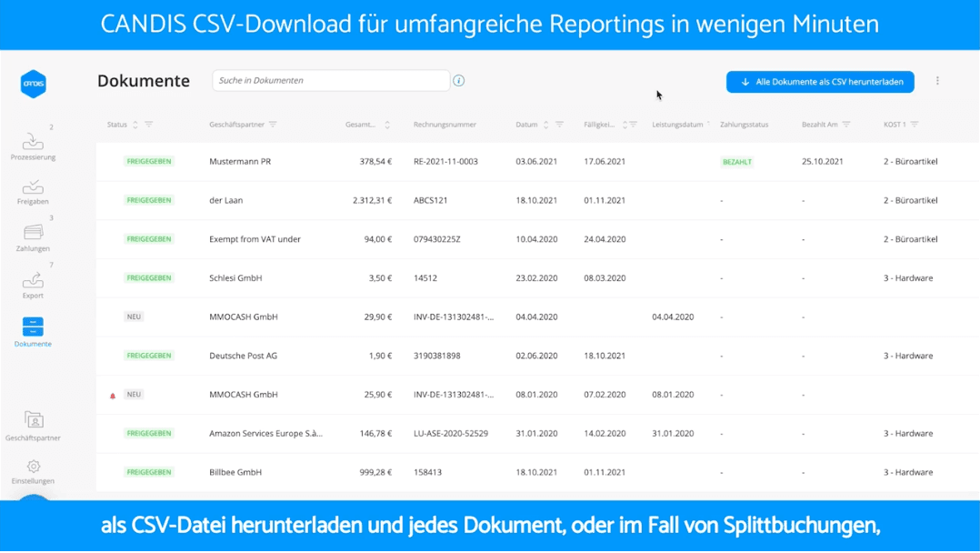Click the Zahlungsstatus column header
980x553 pixels.
click(744, 125)
